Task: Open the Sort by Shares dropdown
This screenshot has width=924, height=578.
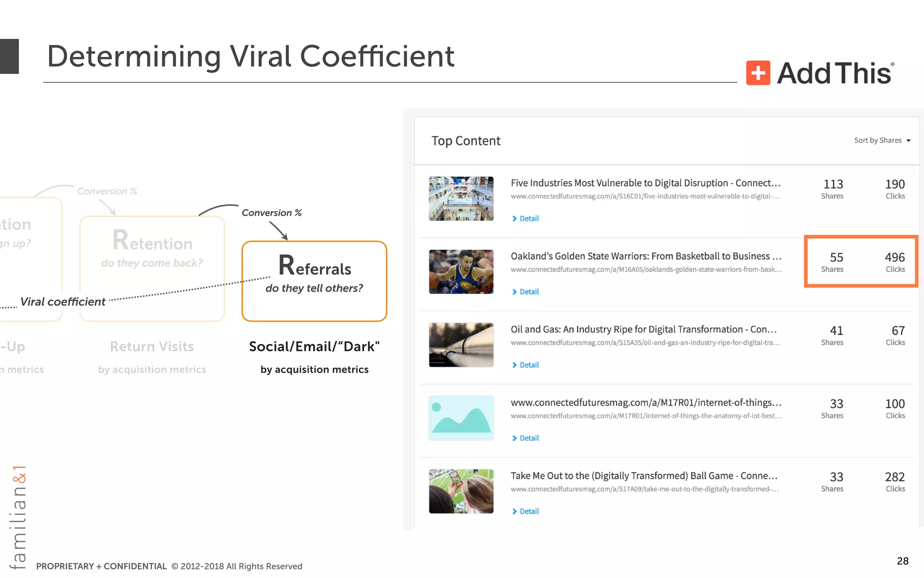Action: pos(882,140)
